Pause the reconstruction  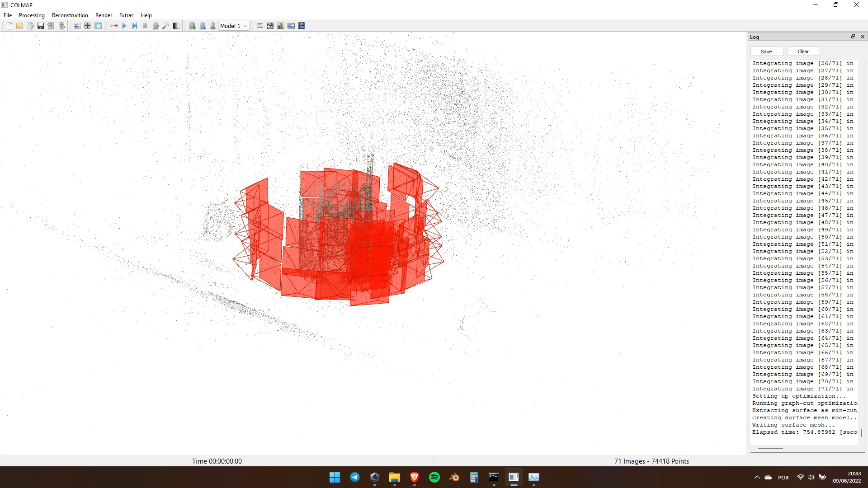click(145, 26)
